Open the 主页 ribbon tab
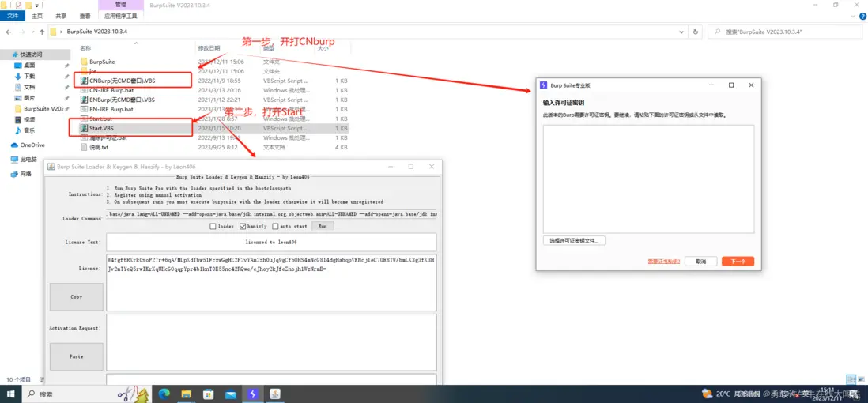868x403 pixels. [38, 16]
